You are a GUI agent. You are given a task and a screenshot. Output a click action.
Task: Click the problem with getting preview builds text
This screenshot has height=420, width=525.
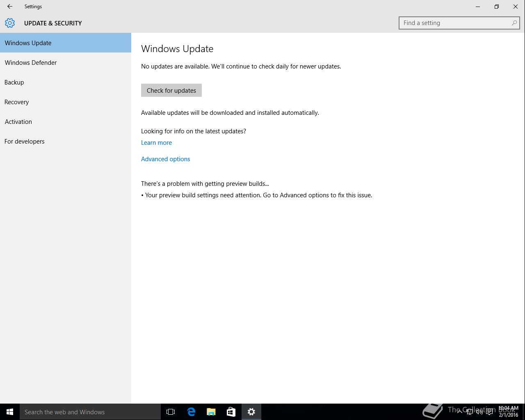tap(205, 184)
